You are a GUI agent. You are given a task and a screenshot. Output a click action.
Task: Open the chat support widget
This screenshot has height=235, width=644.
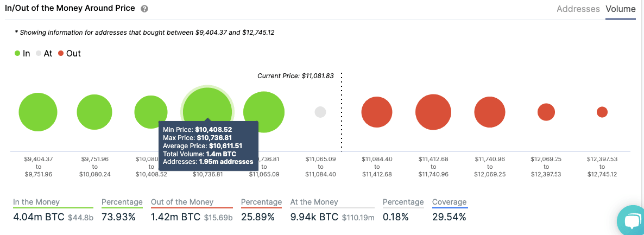click(x=632, y=222)
